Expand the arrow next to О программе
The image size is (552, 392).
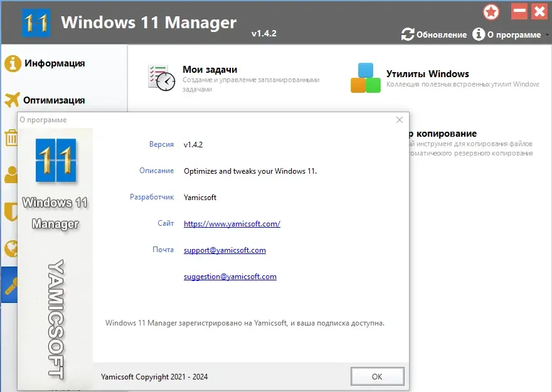547,35
